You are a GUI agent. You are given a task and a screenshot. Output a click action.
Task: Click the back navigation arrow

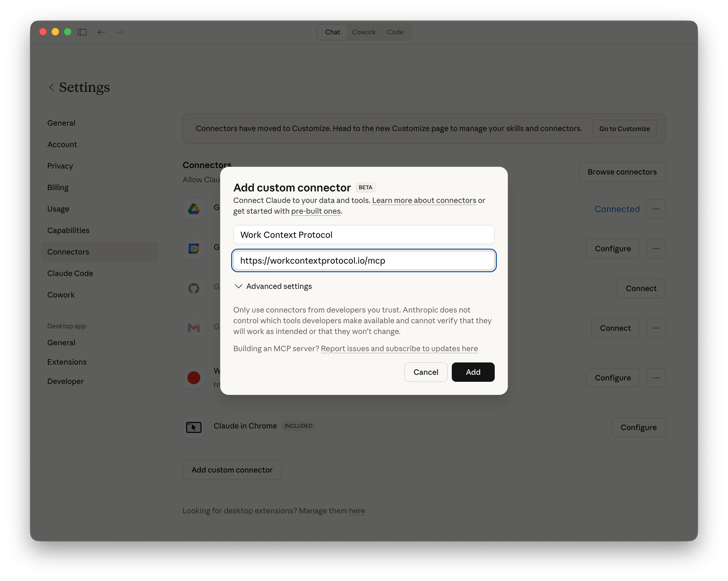(101, 32)
